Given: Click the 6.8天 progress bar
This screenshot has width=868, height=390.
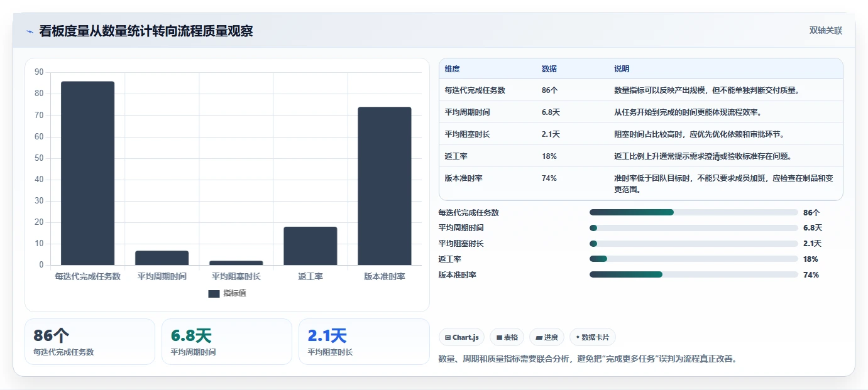Looking at the screenshot, I should pyautogui.click(x=694, y=228).
